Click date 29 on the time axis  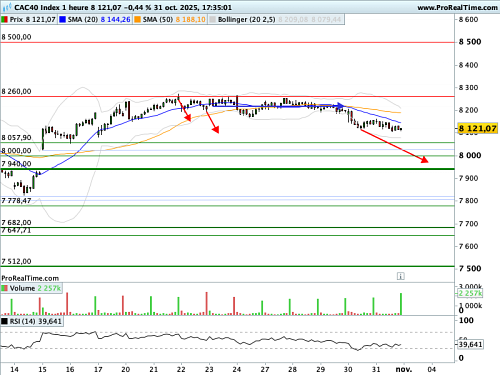click(x=321, y=369)
